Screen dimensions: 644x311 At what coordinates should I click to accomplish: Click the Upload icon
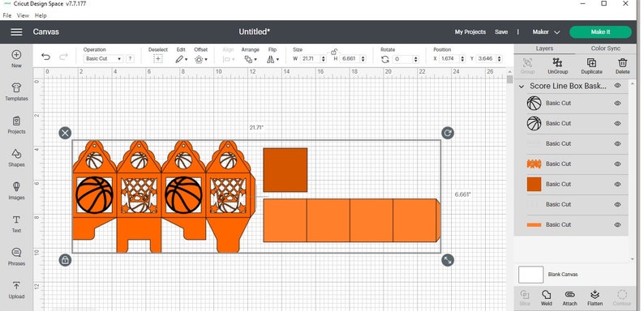pos(16,286)
